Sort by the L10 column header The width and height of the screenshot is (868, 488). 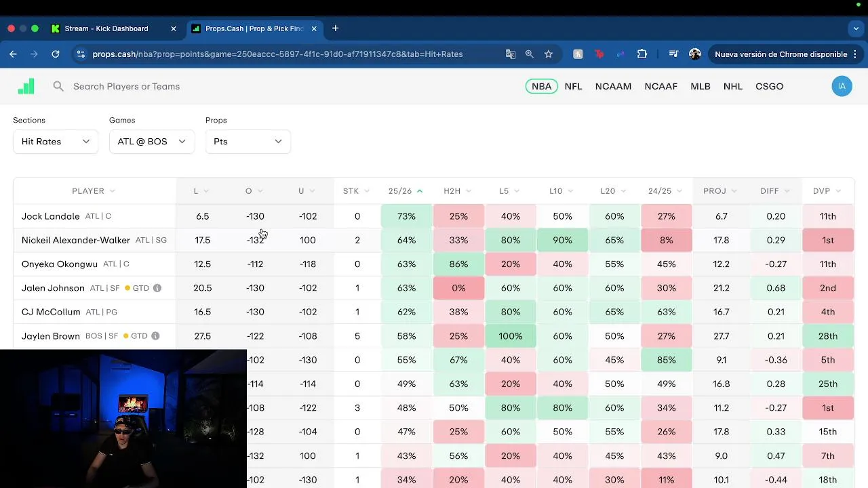pyautogui.click(x=561, y=191)
